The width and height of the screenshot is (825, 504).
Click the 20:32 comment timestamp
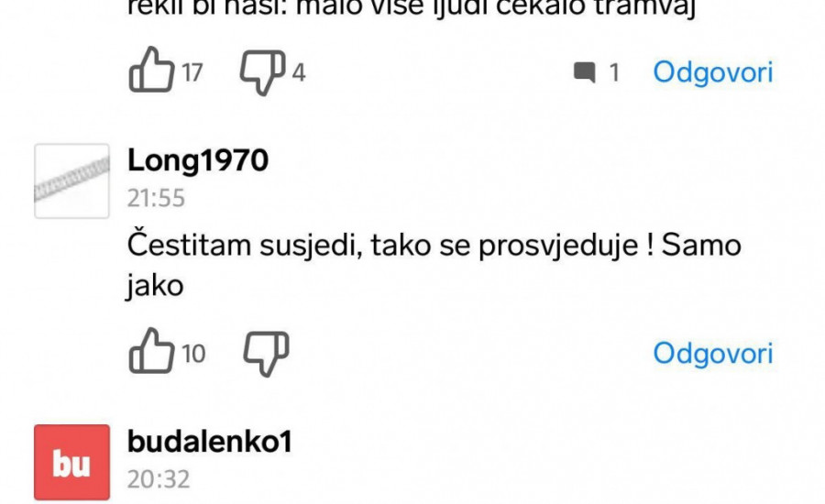click(158, 479)
